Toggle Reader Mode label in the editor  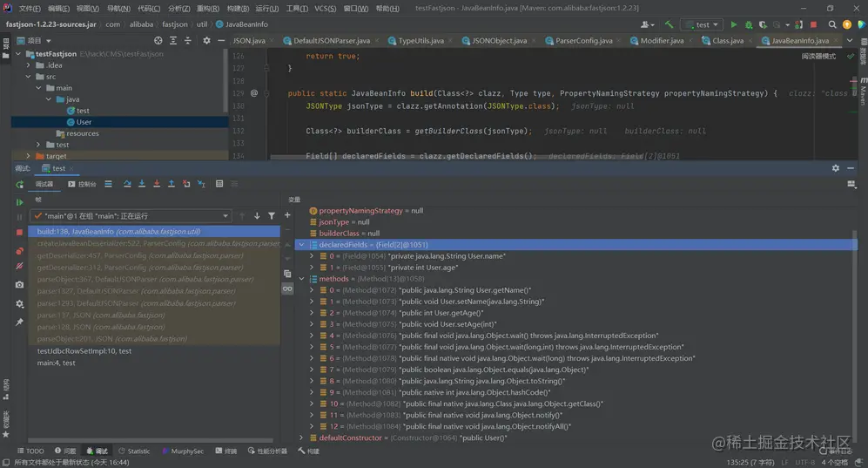818,57
